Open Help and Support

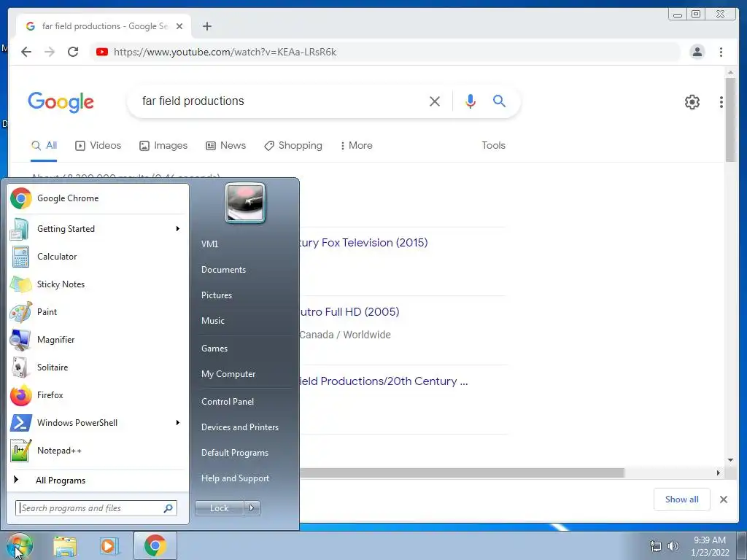(235, 478)
